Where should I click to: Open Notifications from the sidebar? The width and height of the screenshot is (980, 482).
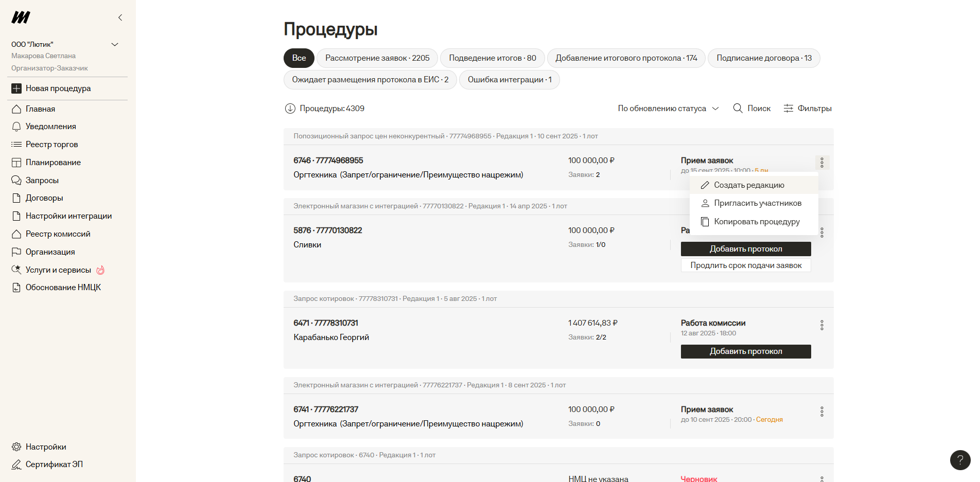(x=50, y=127)
